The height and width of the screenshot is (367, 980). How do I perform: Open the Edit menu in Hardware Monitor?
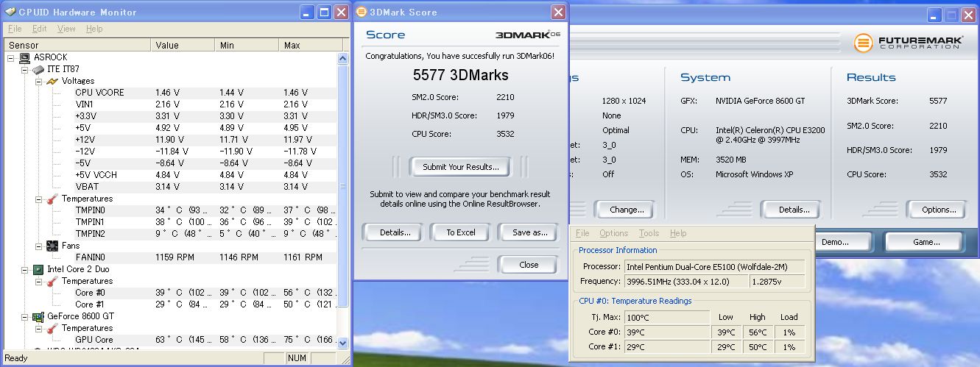tap(40, 29)
